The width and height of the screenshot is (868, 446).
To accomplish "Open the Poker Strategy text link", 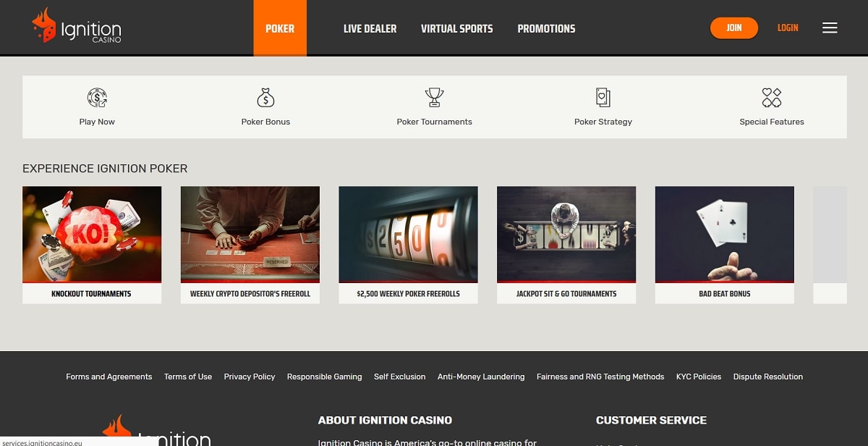I will point(603,122).
